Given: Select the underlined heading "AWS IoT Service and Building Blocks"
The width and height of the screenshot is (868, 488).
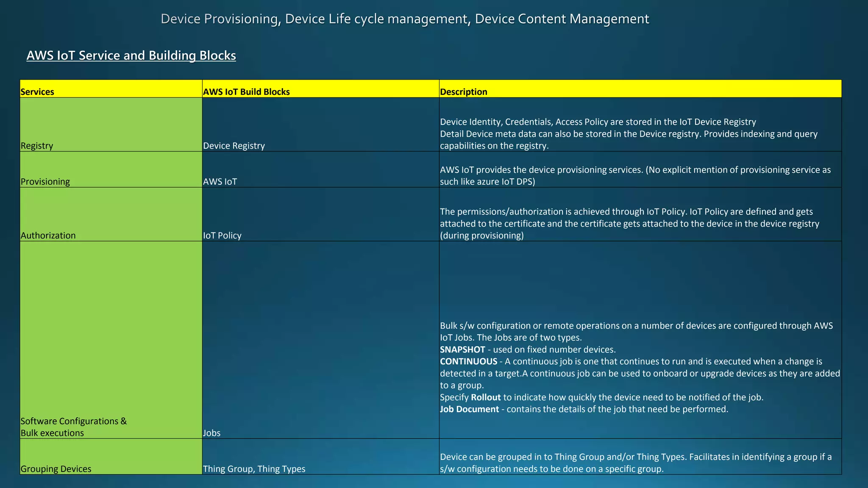Looking at the screenshot, I should (131, 55).
